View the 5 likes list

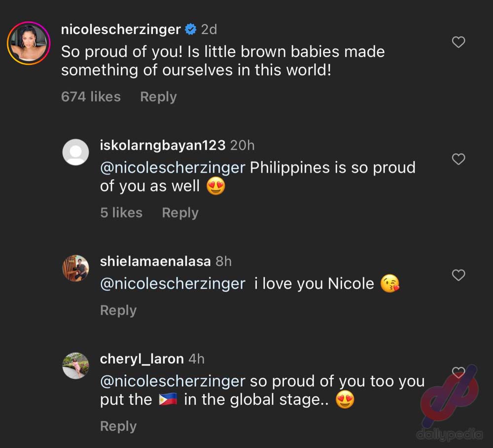121,212
